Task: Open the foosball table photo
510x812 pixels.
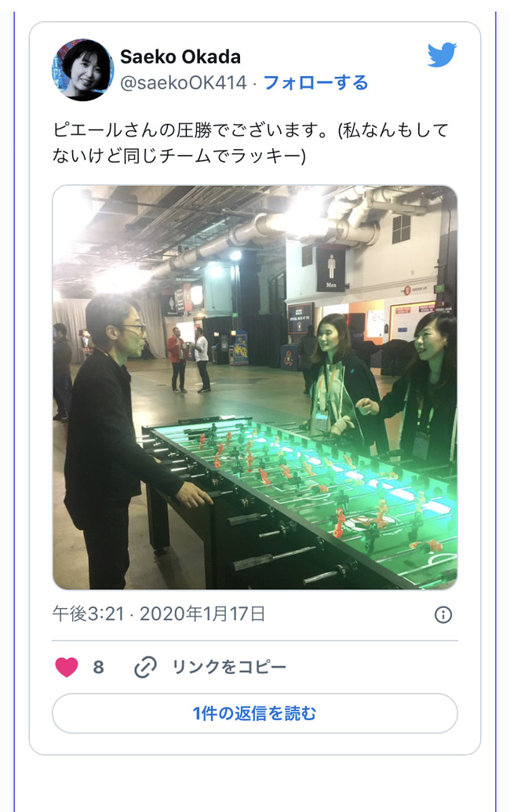Action: (255, 388)
